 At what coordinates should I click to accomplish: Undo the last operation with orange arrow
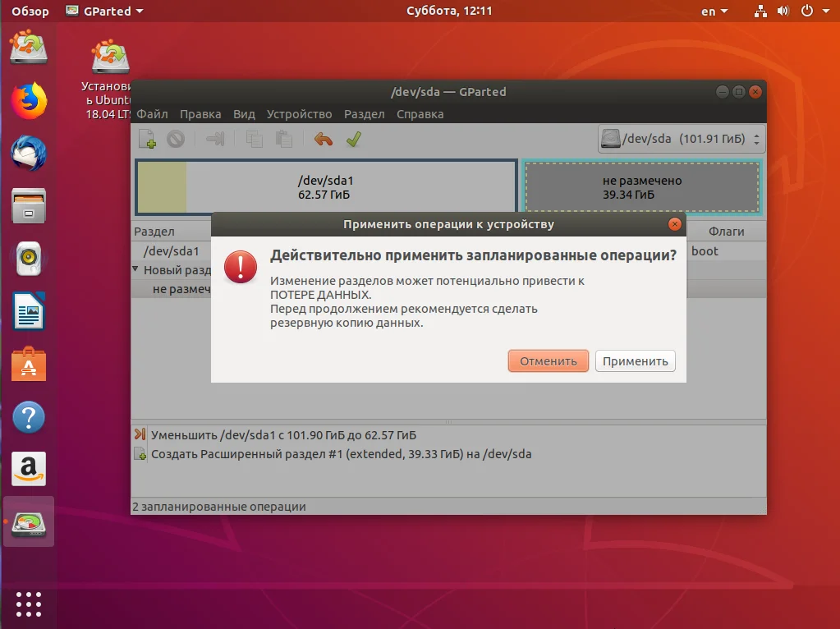[323, 140]
